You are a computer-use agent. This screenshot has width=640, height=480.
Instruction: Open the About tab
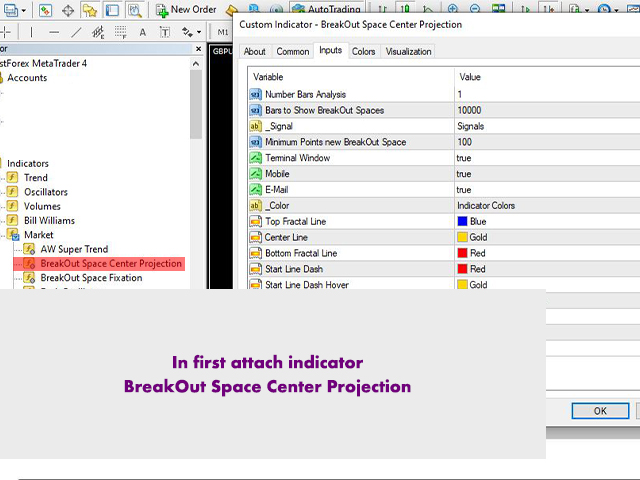coord(254,51)
